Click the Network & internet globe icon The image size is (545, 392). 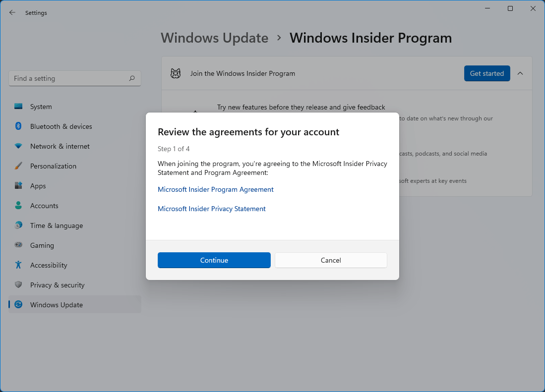[x=19, y=146]
